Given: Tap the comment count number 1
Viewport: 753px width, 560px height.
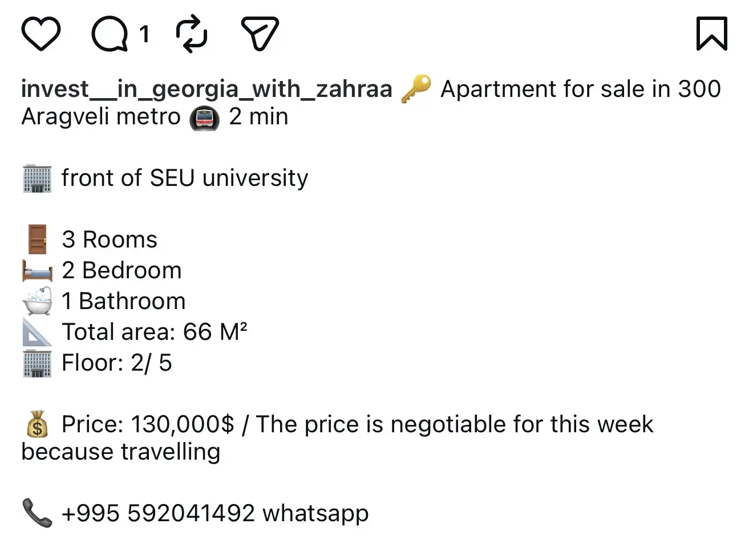Looking at the screenshot, I should click(x=144, y=34).
